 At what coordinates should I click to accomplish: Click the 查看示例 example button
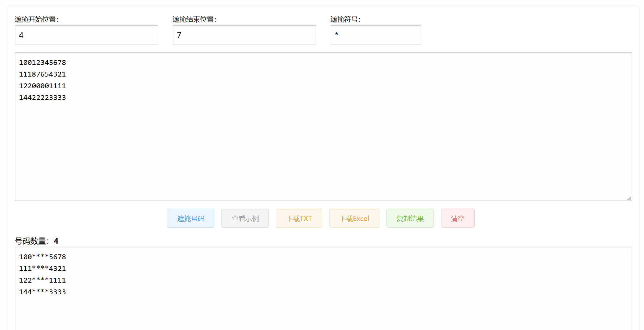(x=245, y=218)
